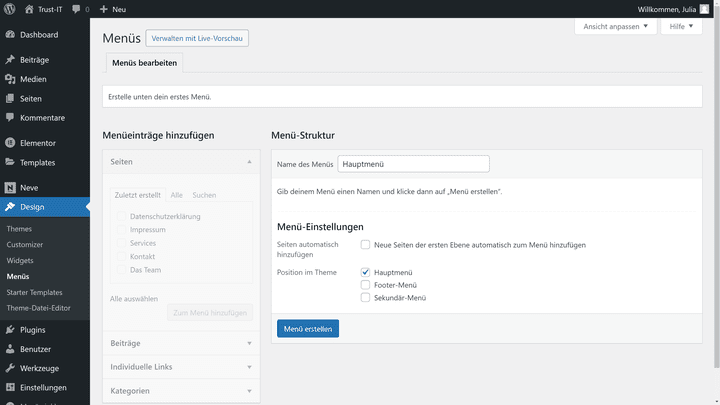The image size is (720, 405).
Task: Click the Menü erstellen button
Action: (308, 329)
